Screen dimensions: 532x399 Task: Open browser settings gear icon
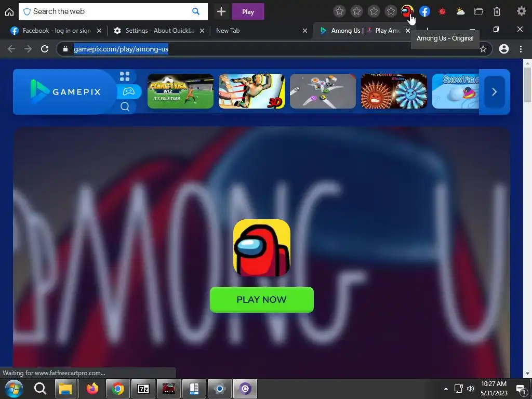pyautogui.click(x=522, y=11)
